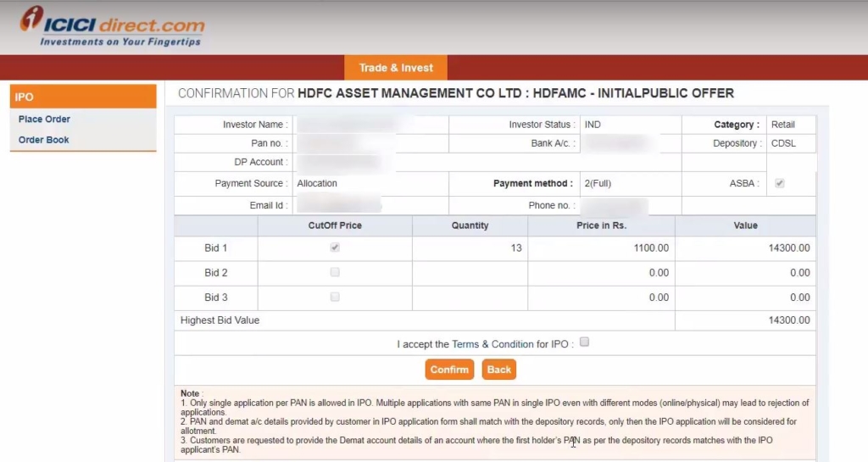Click the Bid 2 quantity cell

coord(470,273)
